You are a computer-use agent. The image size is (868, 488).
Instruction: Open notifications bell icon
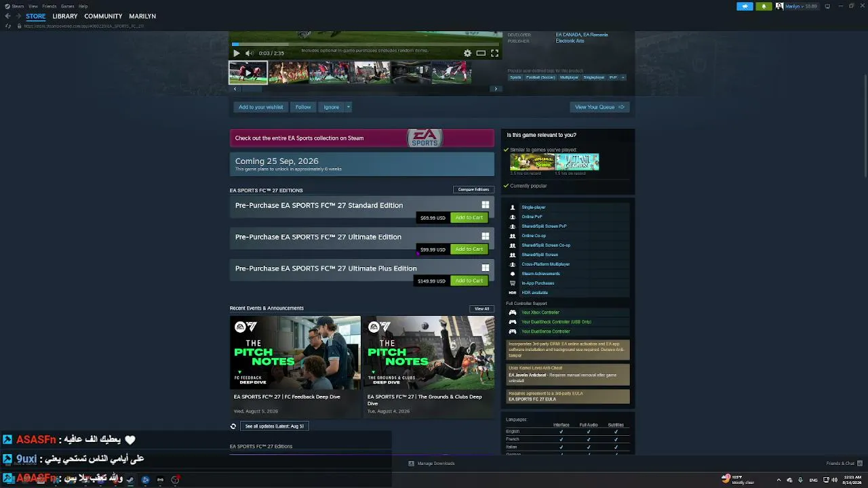764,6
